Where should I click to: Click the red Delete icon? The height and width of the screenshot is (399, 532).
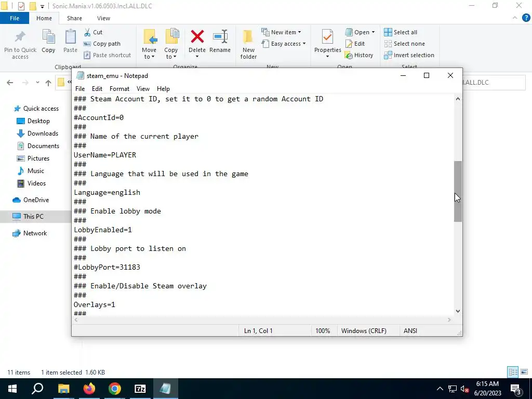tap(197, 37)
